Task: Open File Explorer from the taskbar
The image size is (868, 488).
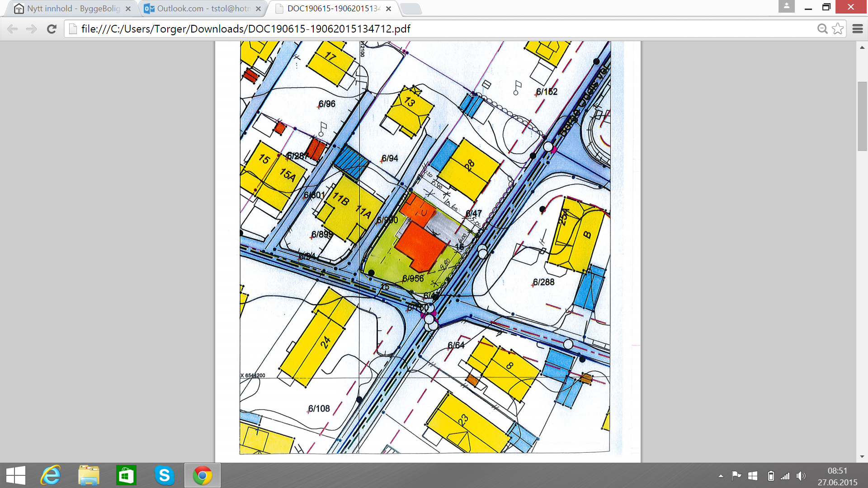Action: click(x=88, y=475)
